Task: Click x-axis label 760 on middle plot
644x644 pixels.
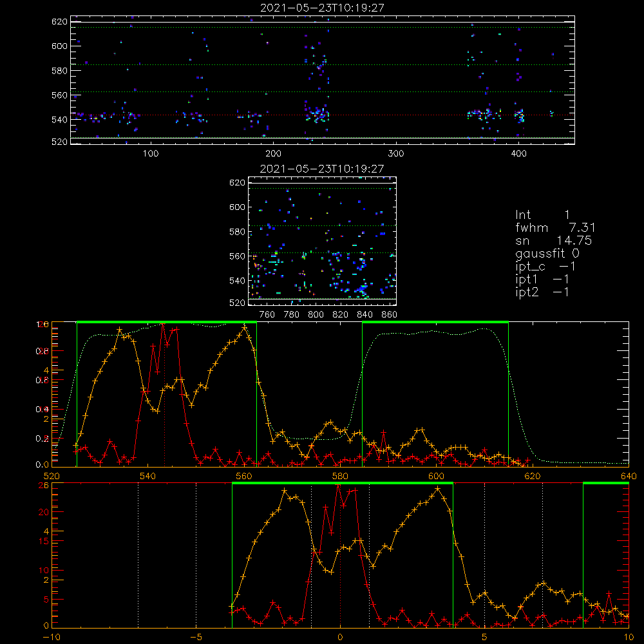Action: [267, 315]
